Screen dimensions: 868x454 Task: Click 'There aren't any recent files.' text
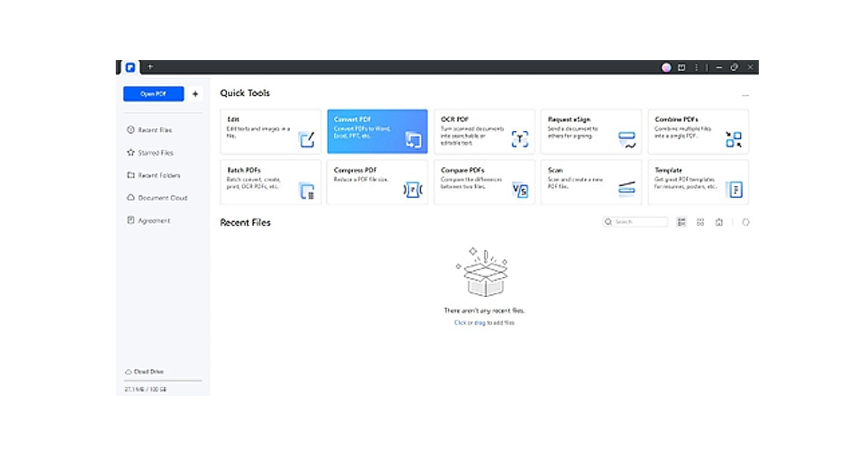(485, 310)
